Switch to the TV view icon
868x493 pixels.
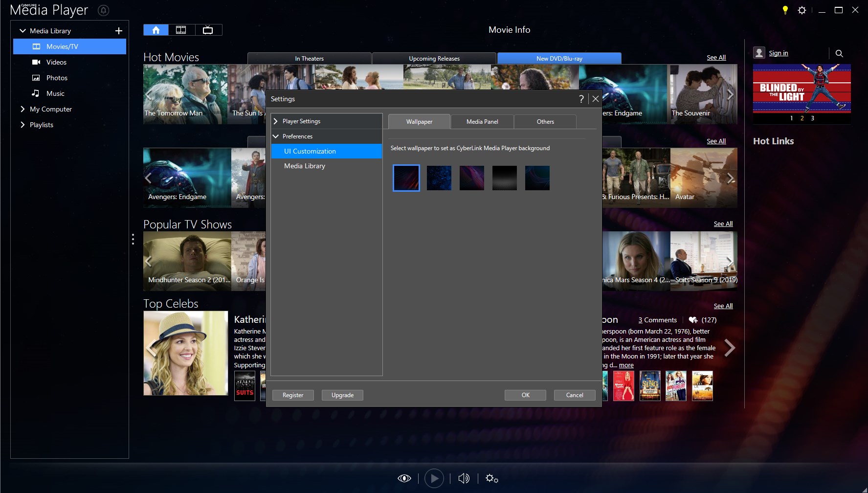coord(208,29)
